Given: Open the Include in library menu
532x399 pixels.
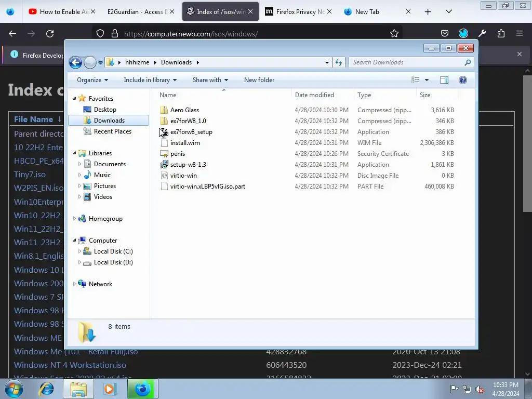Looking at the screenshot, I should click(x=150, y=80).
